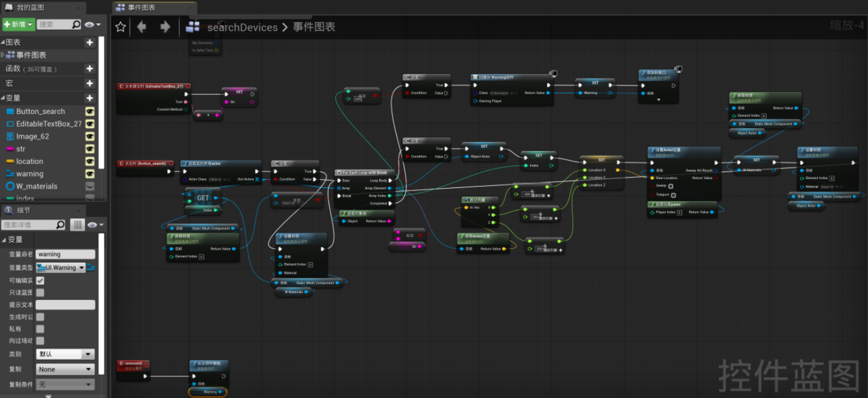This screenshot has height=398, width=868.
Task: Open the 复制 None dropdown
Action: [65, 370]
